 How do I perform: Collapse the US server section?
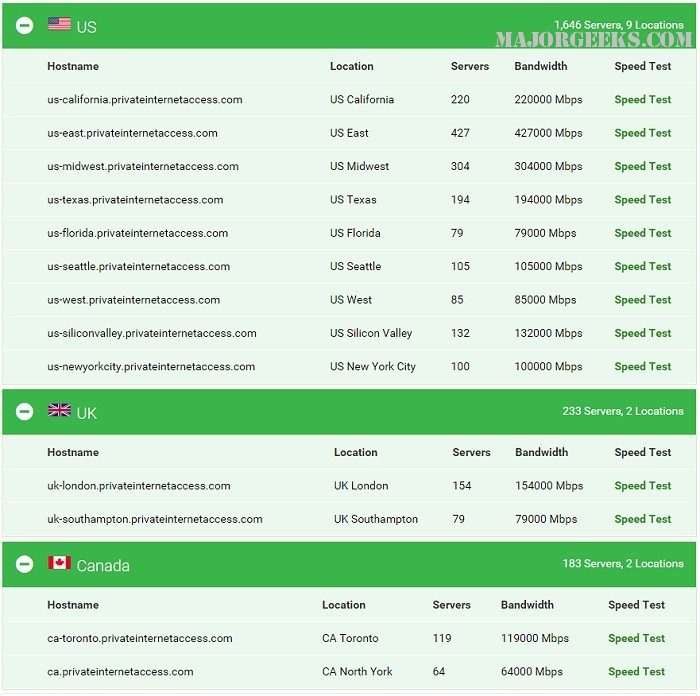pos(25,25)
